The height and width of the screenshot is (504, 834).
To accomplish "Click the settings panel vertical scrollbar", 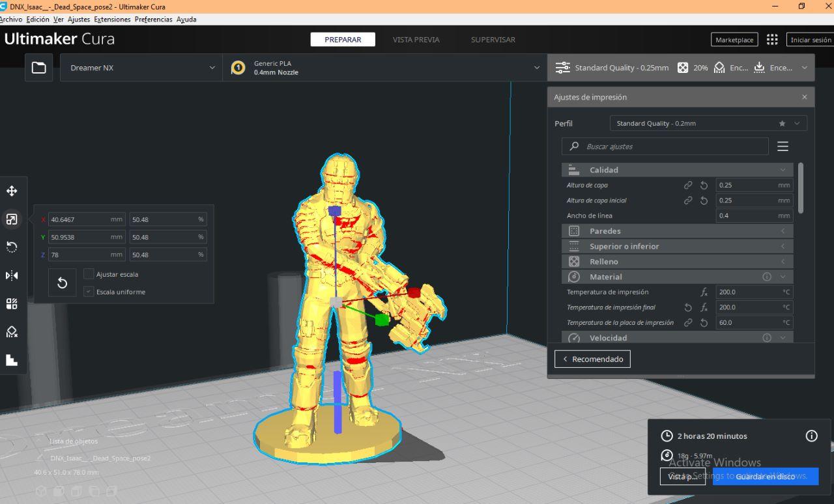I will coord(801,188).
